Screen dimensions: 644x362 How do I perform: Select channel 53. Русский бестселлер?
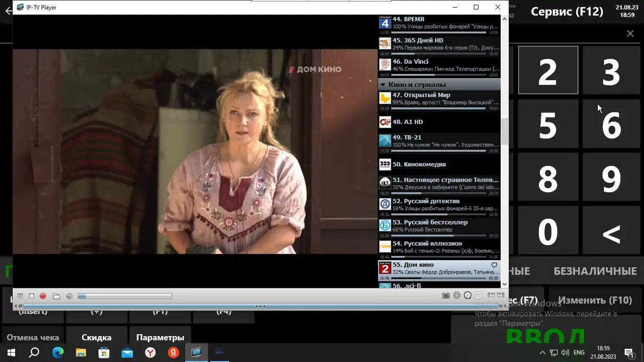(x=439, y=228)
